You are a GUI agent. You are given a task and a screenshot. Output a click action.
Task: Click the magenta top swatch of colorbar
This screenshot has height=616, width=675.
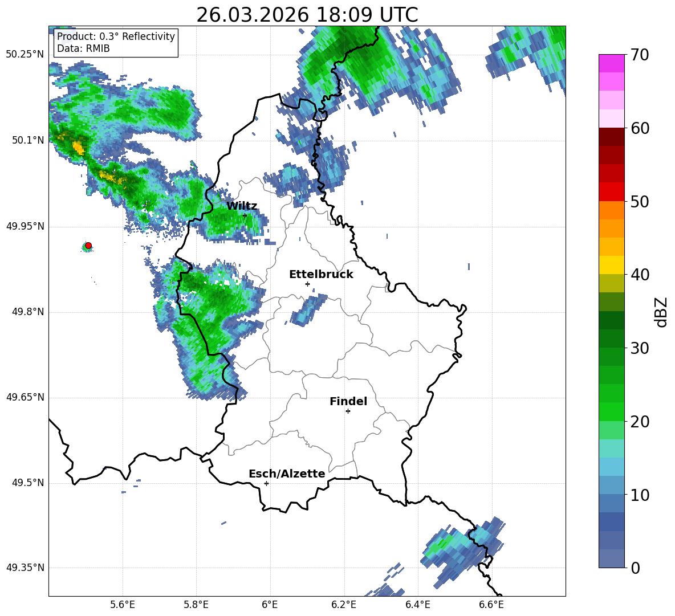point(611,63)
